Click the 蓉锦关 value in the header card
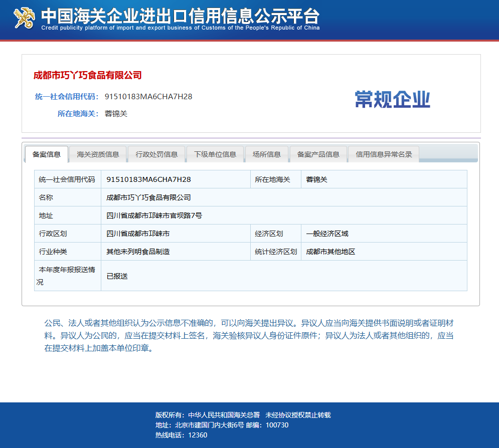The image size is (499, 448). pyautogui.click(x=116, y=114)
